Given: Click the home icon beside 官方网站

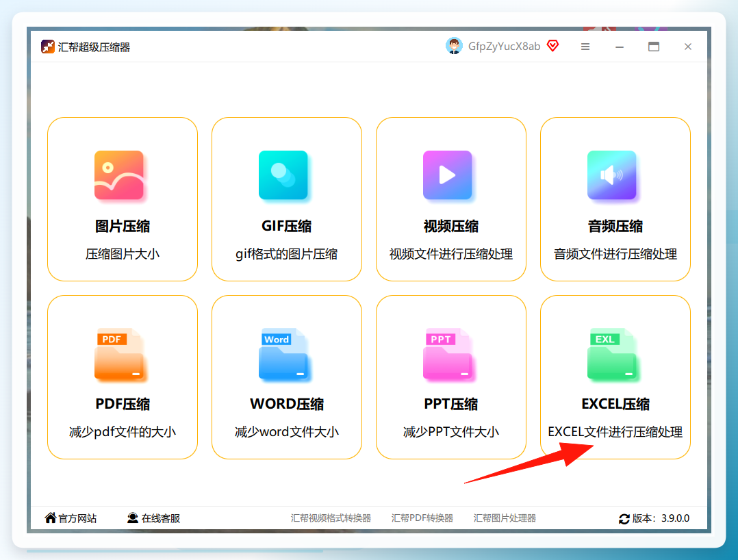Looking at the screenshot, I should [x=51, y=518].
